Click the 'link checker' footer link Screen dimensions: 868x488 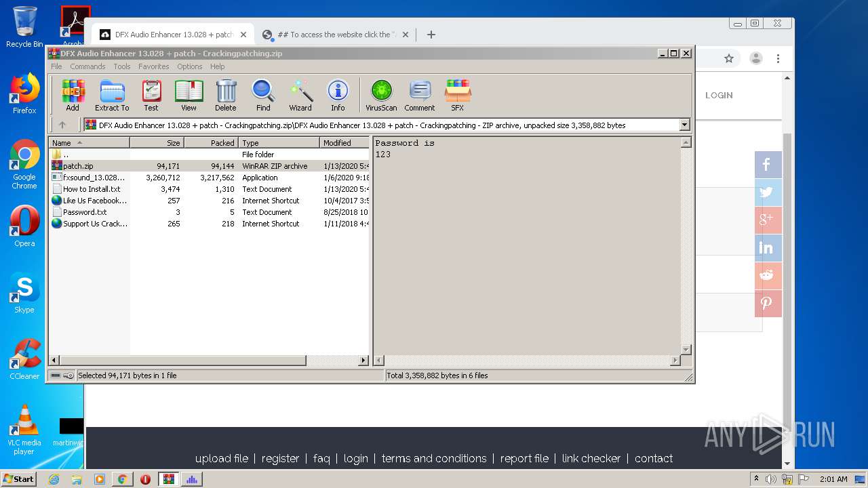tap(591, 458)
